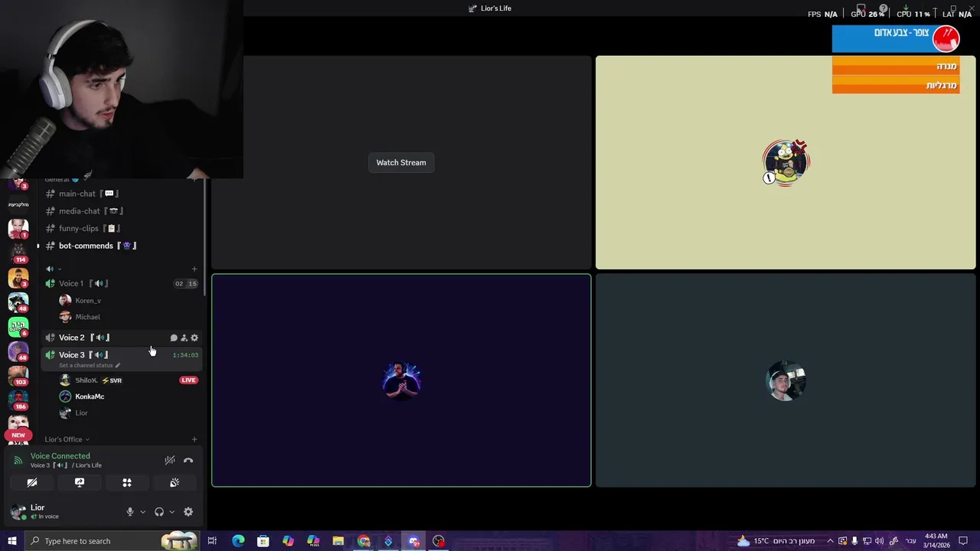Viewport: 980px width, 551px height.
Task: Select the yellow participant video tile avatar
Action: click(786, 162)
